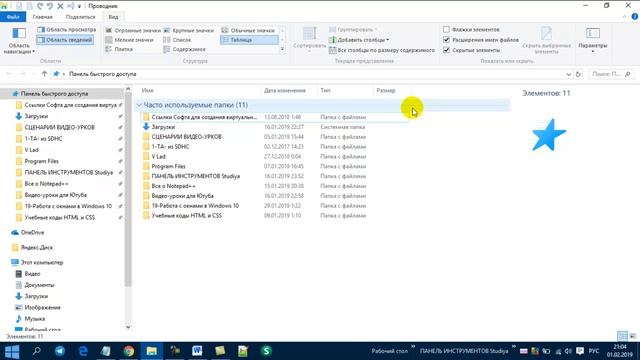The width and height of the screenshot is (640, 360).
Task: Click Size all columns to fit
Action: (382, 50)
